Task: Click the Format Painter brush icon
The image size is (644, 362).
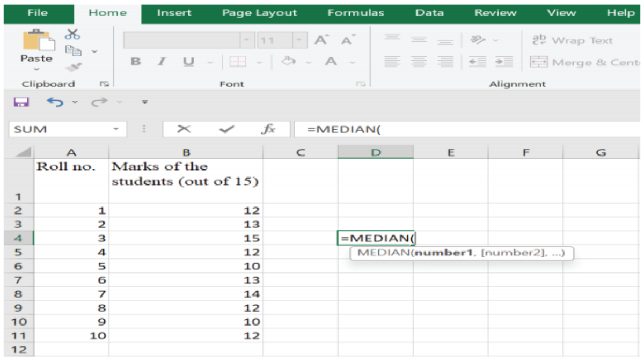Action: click(72, 67)
